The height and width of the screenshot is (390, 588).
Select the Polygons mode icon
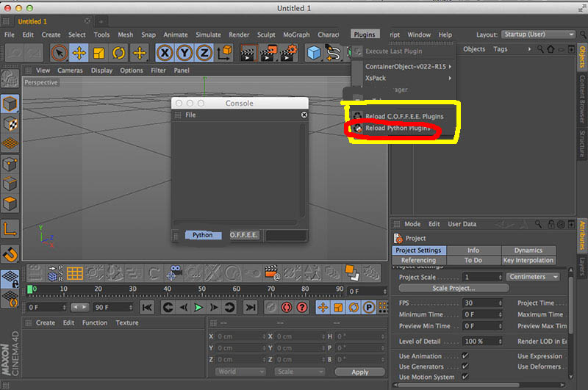pyautogui.click(x=10, y=203)
